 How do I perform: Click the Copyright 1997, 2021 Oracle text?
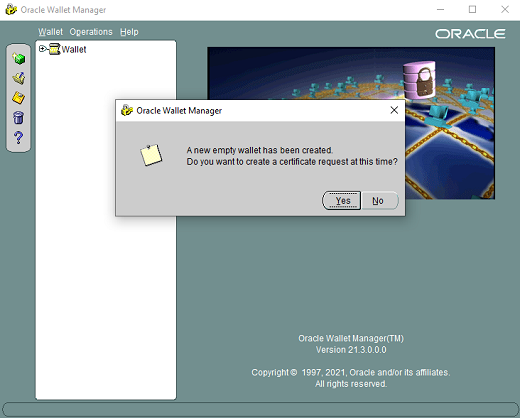351,372
